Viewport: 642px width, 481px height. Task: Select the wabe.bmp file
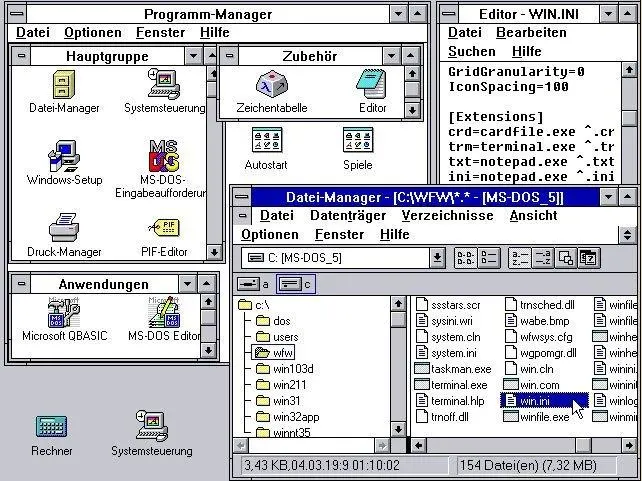[537, 321]
